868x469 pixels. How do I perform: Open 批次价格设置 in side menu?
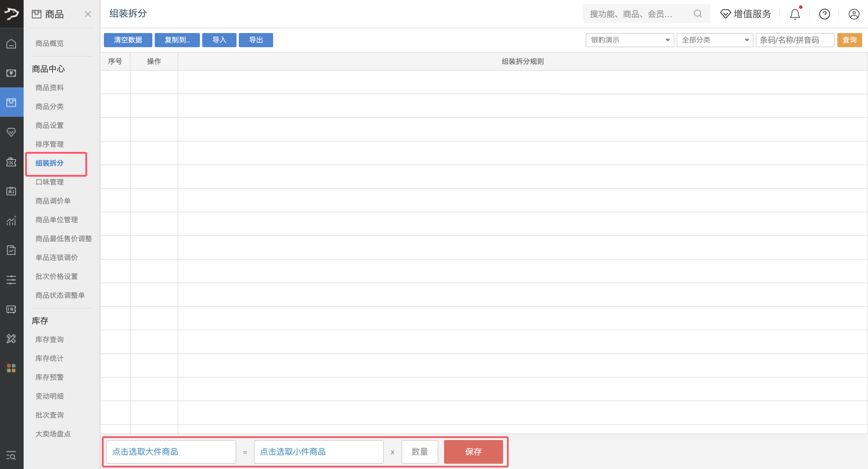click(57, 276)
